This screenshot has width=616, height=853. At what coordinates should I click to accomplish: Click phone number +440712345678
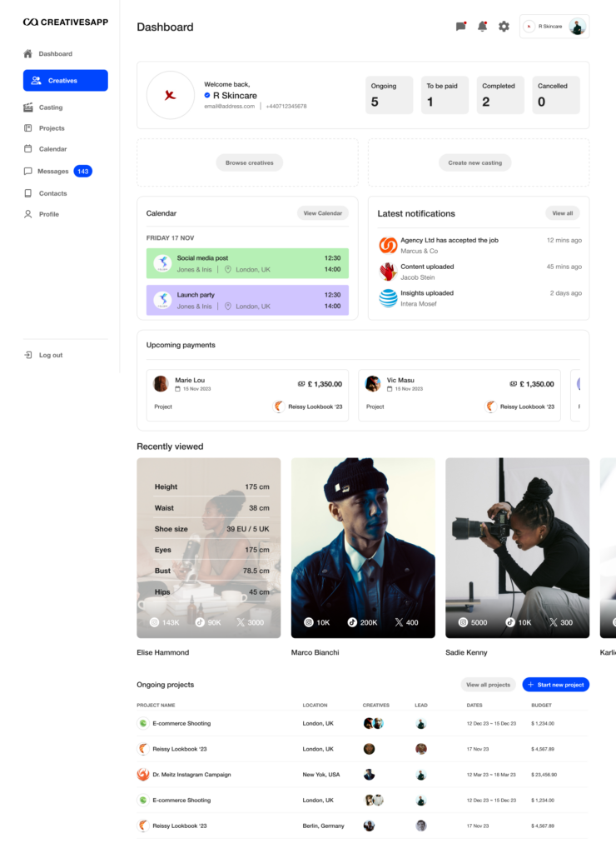click(x=286, y=107)
